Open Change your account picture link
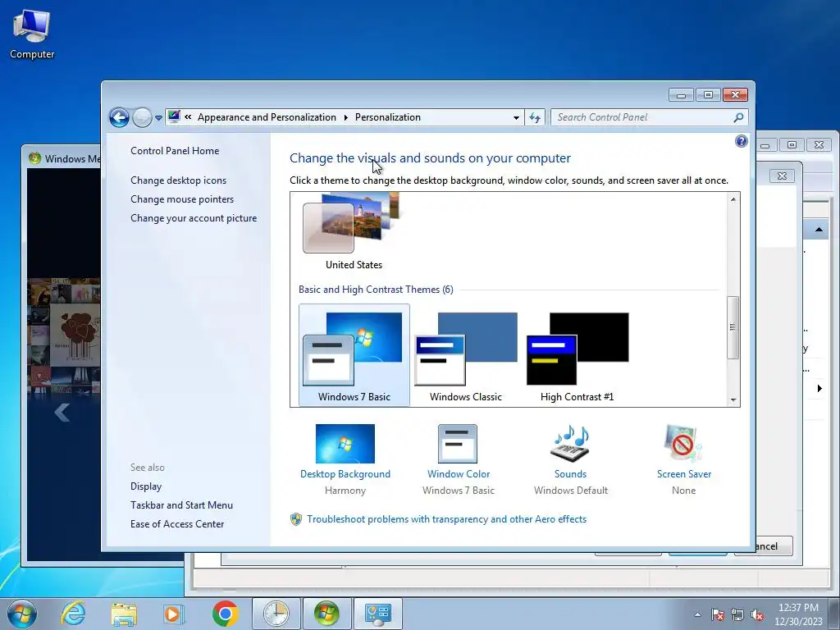 tap(194, 218)
